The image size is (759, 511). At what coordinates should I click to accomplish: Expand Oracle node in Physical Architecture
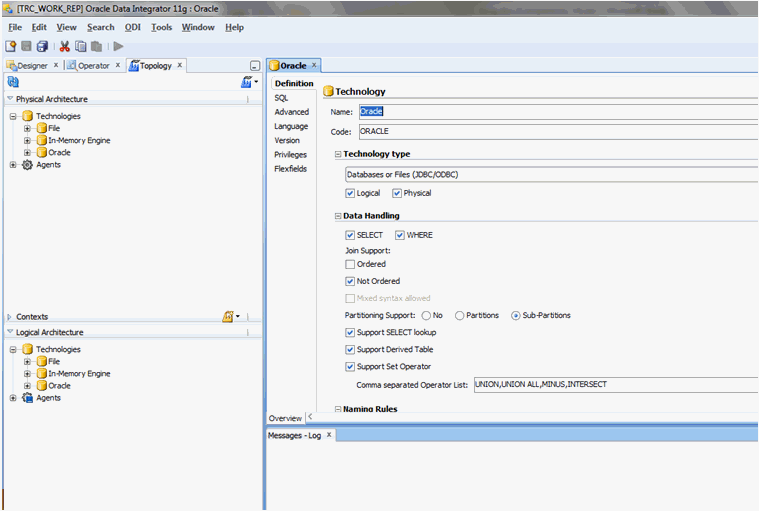tap(28, 152)
